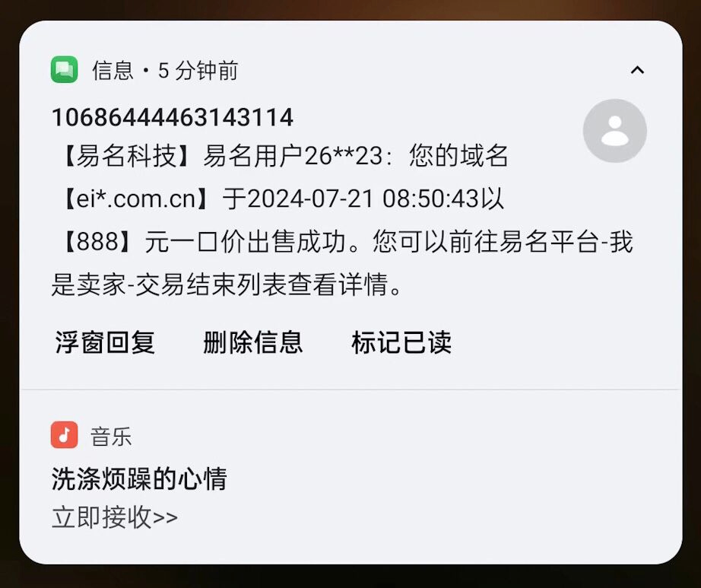
Task: Tap the red Music app icon
Action: tap(65, 434)
